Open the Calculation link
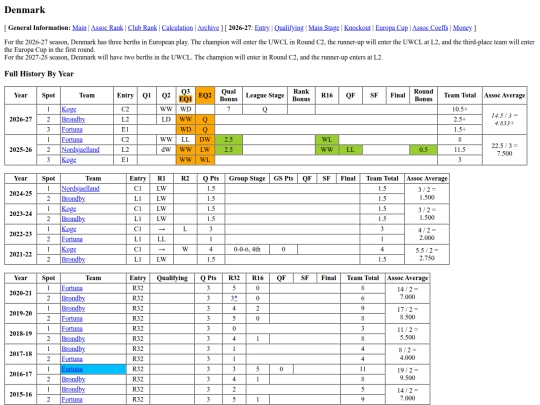 (x=177, y=28)
